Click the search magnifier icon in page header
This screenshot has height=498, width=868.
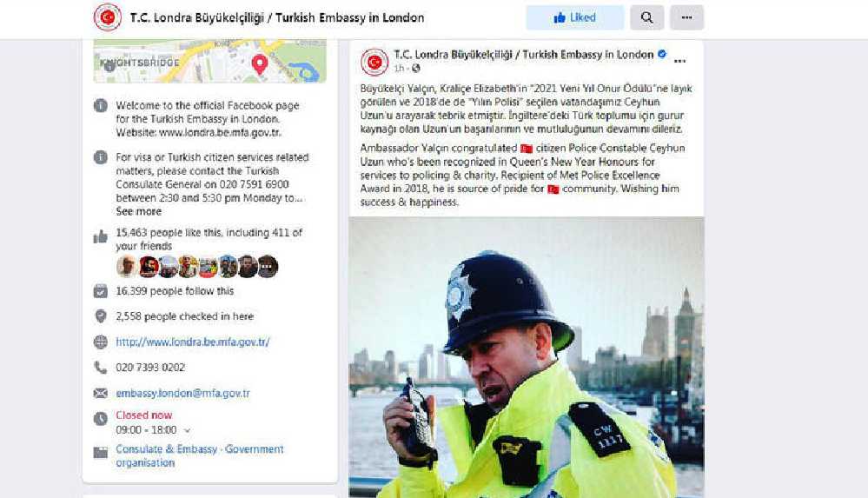pos(646,17)
